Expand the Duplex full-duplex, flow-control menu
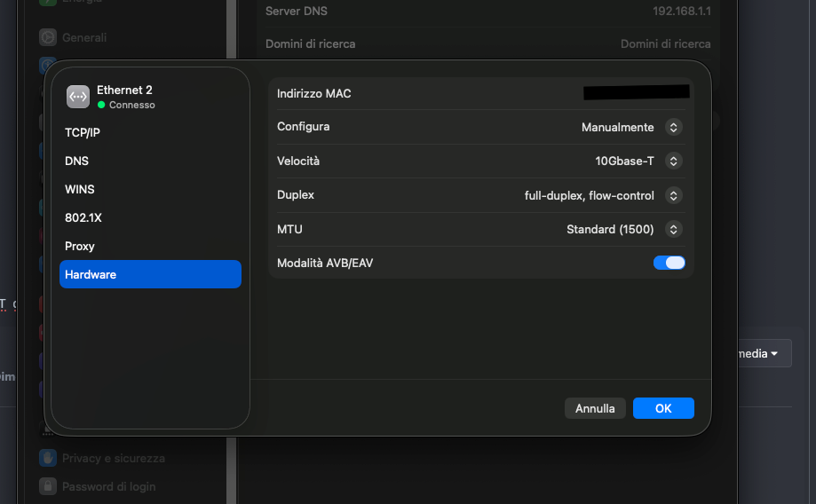 673,195
